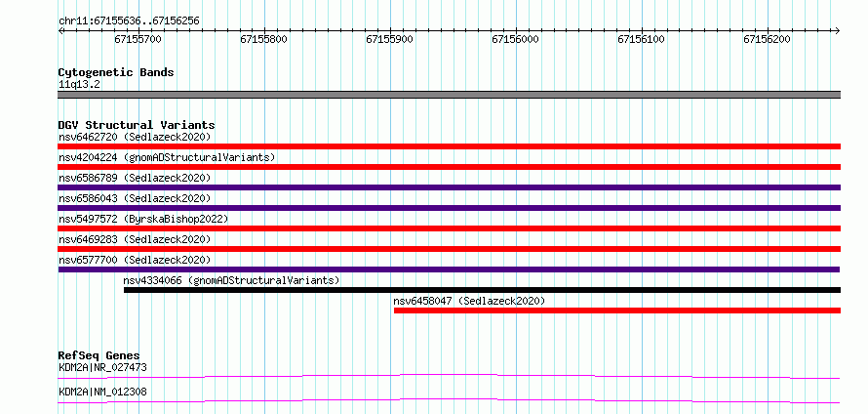The image size is (868, 414).
Task: Click ruler position 67156200
Action: 767,39
